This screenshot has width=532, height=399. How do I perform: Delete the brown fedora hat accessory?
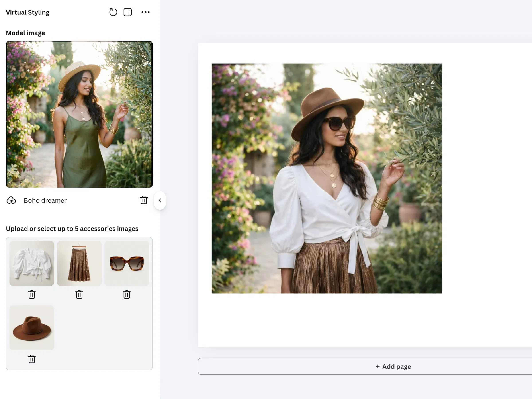tap(32, 359)
